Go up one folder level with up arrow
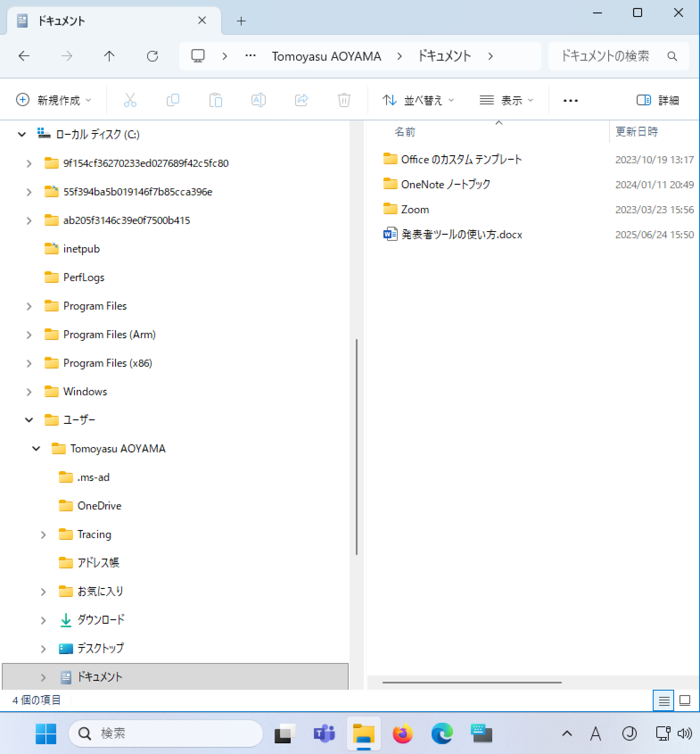700x754 pixels. 109,56
